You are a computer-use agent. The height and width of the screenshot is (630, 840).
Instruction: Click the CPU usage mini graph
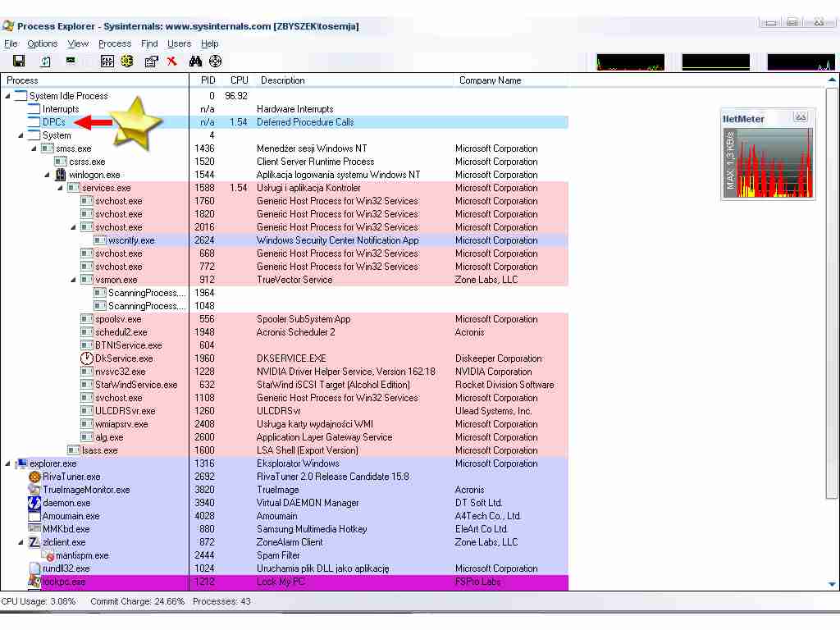point(631,62)
